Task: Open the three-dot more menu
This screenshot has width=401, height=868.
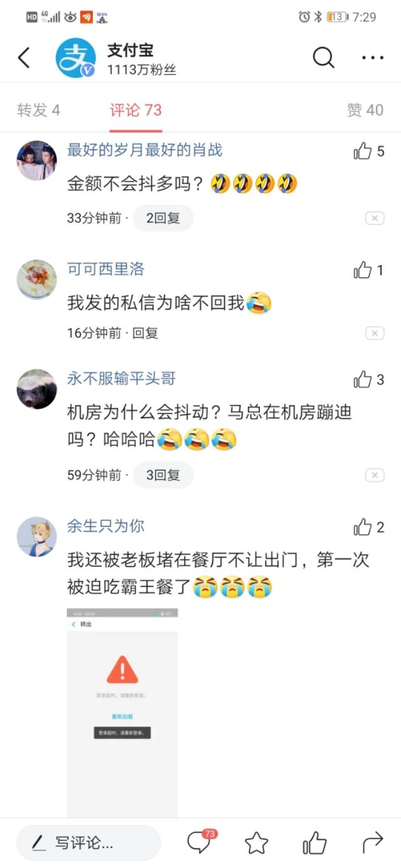Action: tap(373, 58)
